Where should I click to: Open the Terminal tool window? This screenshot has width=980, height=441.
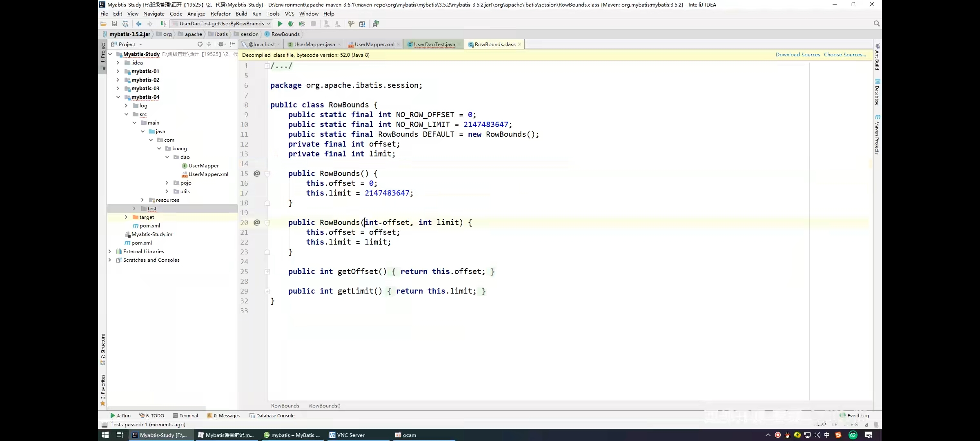click(x=185, y=416)
